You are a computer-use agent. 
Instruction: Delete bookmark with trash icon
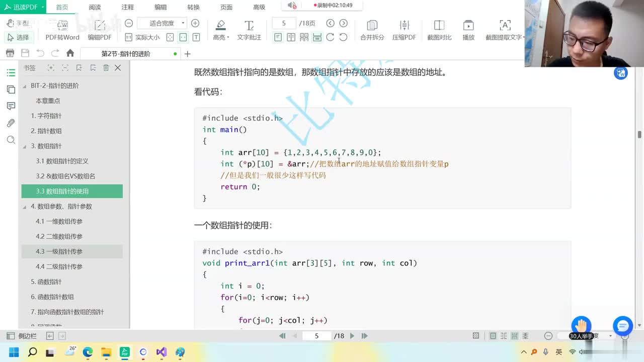[106, 68]
